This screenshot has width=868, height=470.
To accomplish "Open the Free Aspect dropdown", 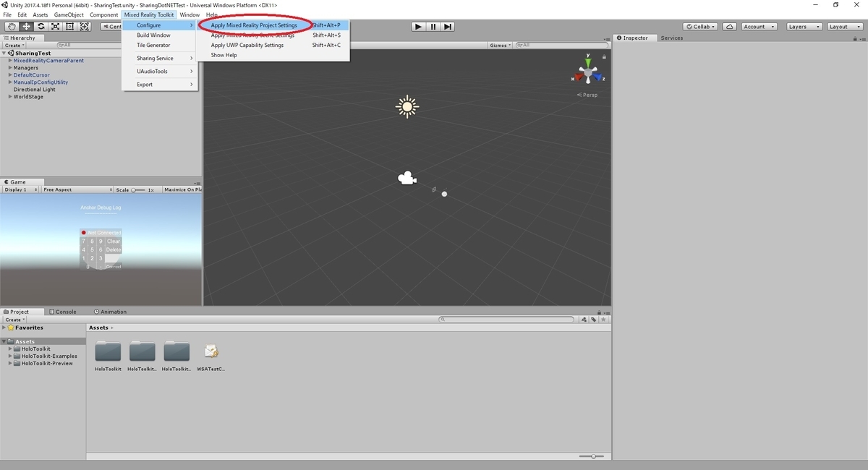I will pyautogui.click(x=77, y=189).
